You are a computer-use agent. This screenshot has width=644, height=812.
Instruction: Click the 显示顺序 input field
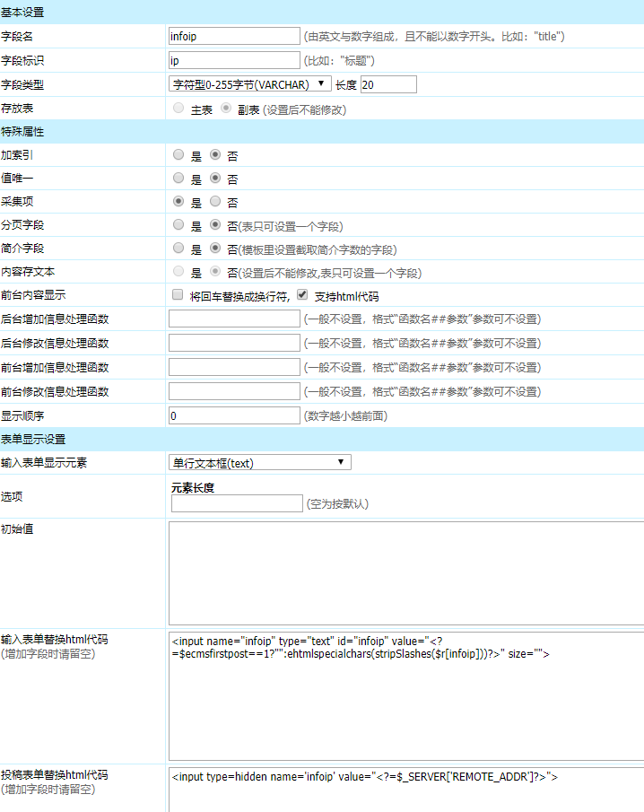click(x=234, y=415)
